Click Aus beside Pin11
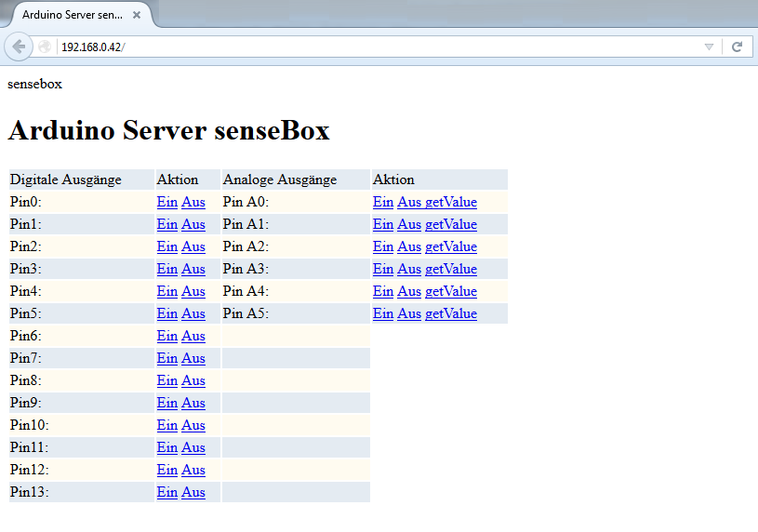 (193, 447)
